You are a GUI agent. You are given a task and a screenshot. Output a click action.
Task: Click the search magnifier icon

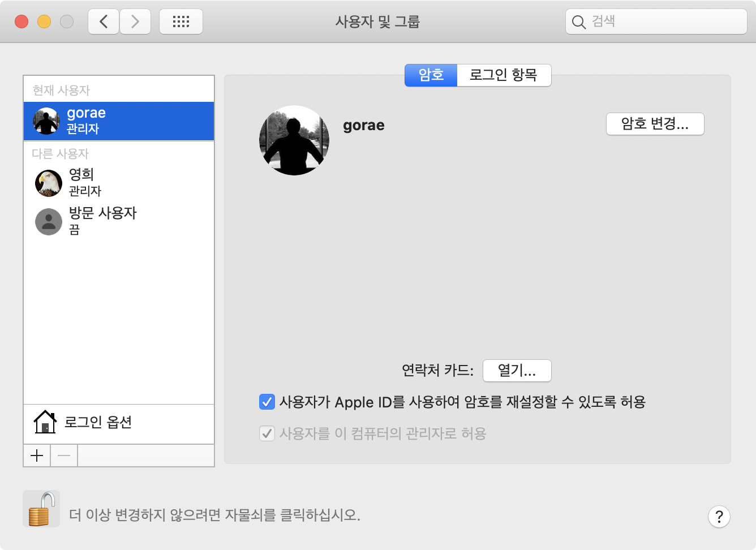click(578, 22)
